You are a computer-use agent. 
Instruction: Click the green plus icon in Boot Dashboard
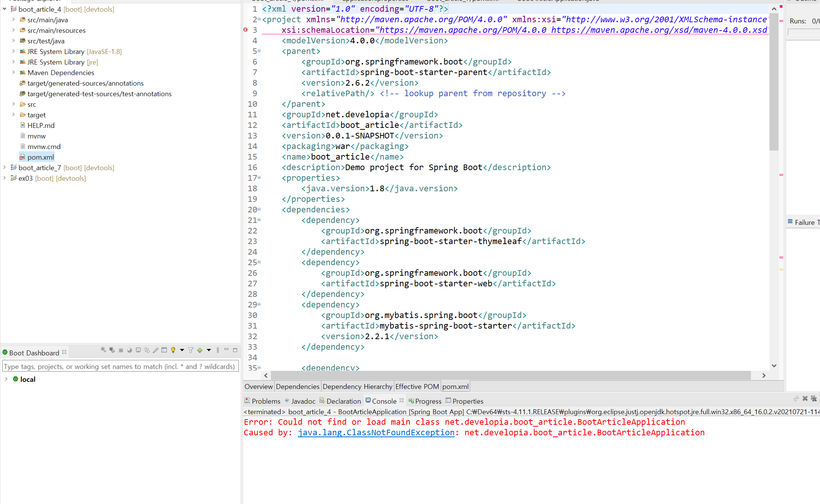pos(200,350)
